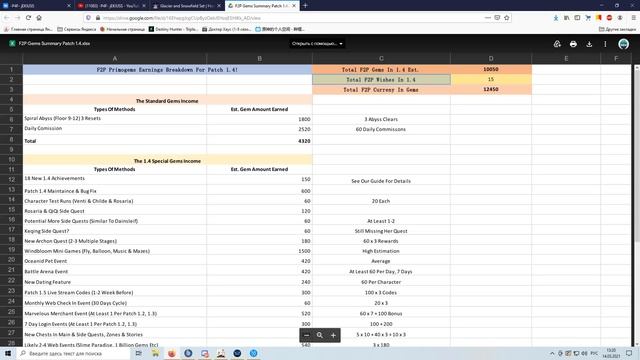Switch to the first P4F JOUSS tab
Screen dimensions: 640x360
click(36, 6)
